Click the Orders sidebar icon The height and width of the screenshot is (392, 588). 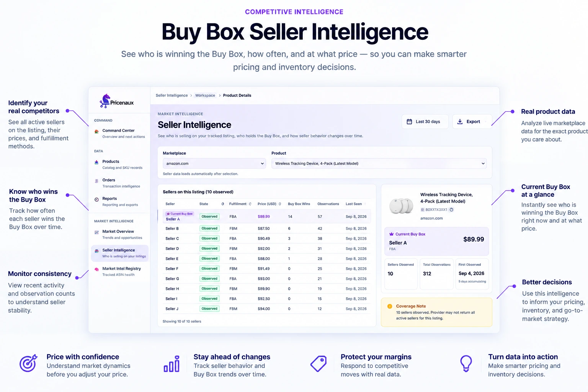[x=96, y=181]
